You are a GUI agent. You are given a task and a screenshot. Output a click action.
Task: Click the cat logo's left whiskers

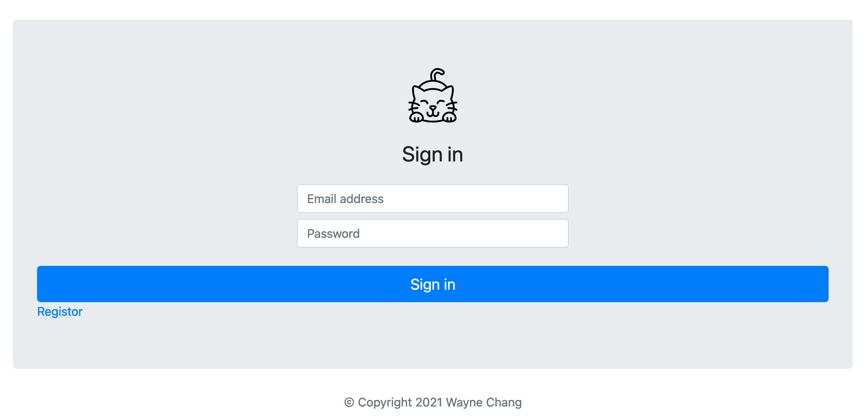pos(414,106)
